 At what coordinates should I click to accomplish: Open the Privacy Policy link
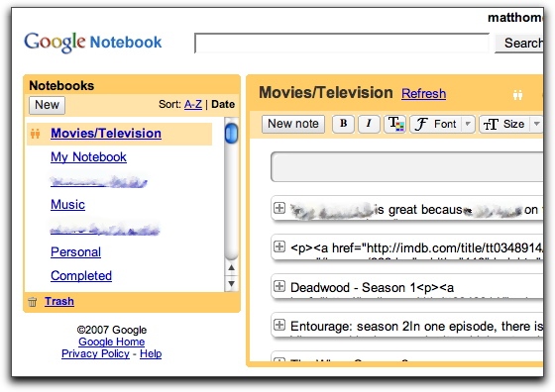(x=95, y=353)
